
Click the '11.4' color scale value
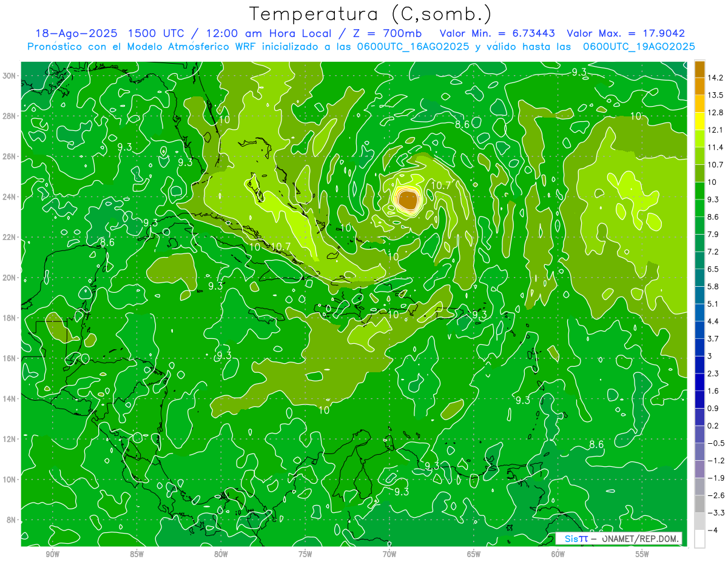click(715, 147)
